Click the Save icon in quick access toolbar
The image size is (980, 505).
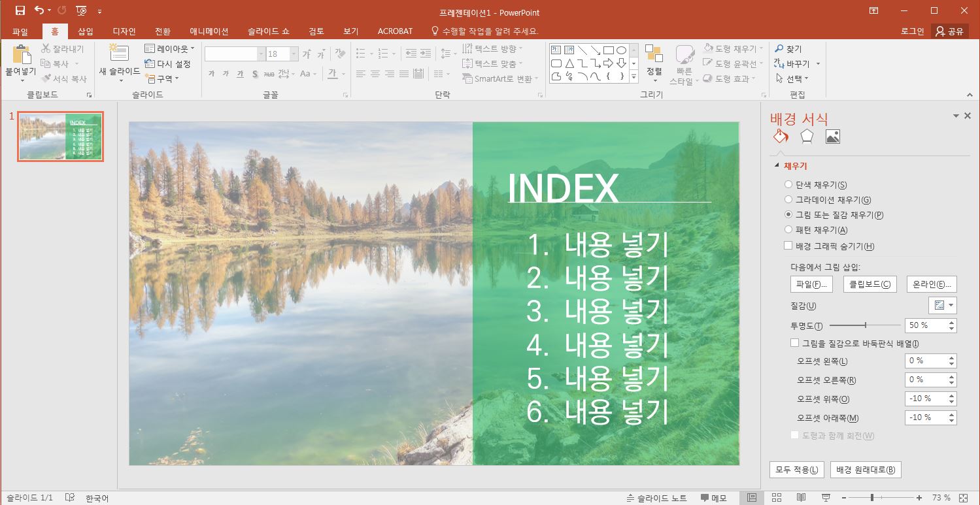tap(20, 10)
